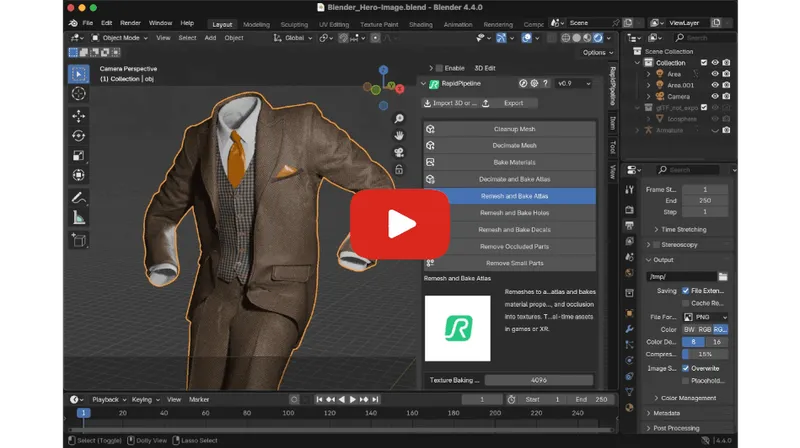Viewport: 800px width, 448px height.
Task: Switch to the Shading workspace tab
Action: [x=420, y=24]
